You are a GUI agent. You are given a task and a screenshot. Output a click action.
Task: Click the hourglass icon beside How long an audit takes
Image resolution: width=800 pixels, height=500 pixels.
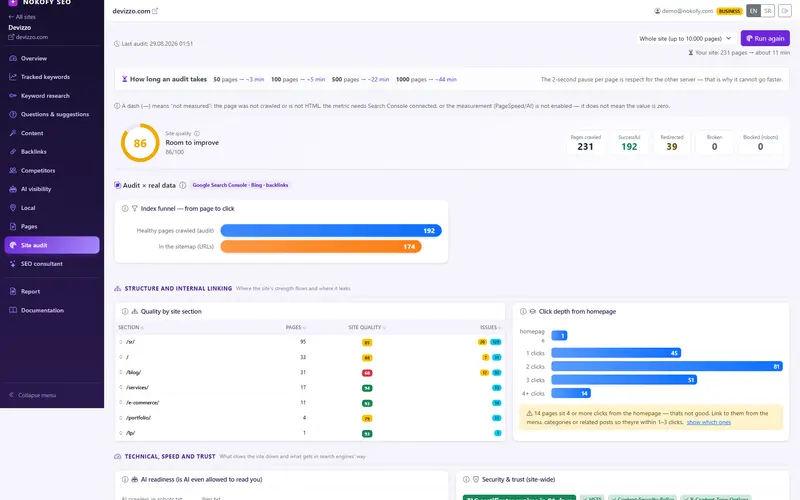coord(124,79)
